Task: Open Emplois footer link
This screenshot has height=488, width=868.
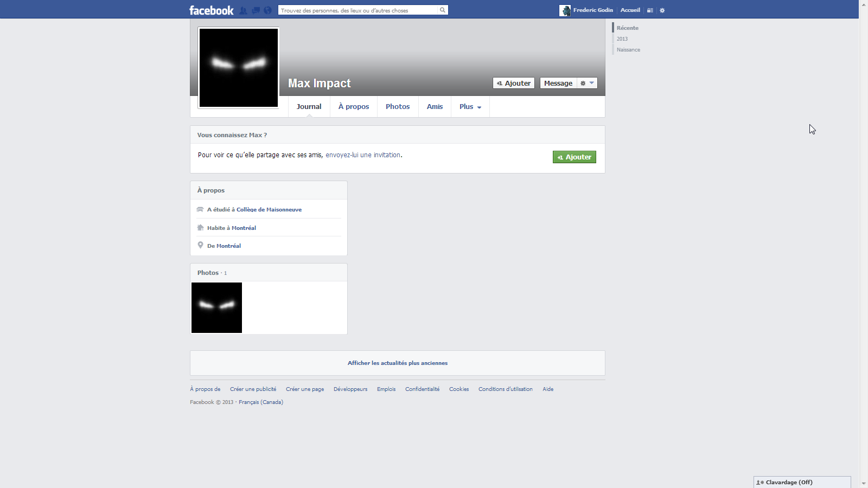Action: coord(386,389)
